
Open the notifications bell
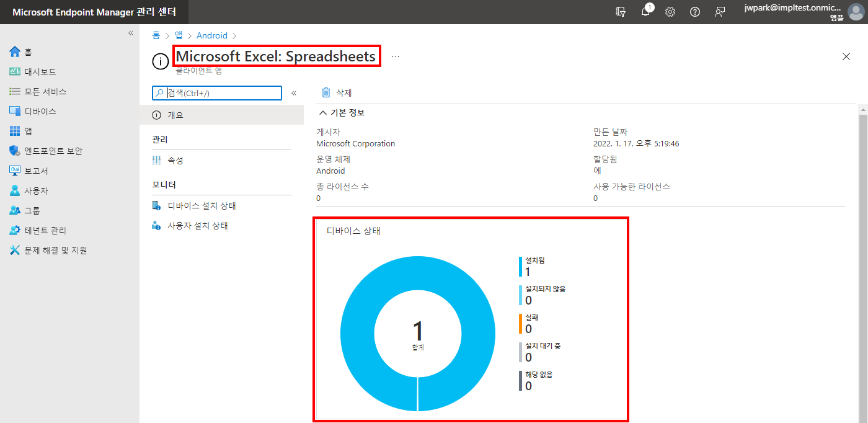[645, 12]
